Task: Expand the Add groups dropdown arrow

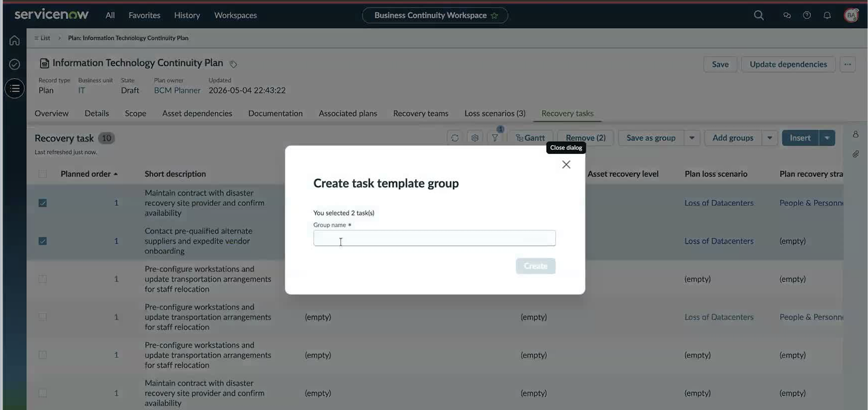Action: 770,138
